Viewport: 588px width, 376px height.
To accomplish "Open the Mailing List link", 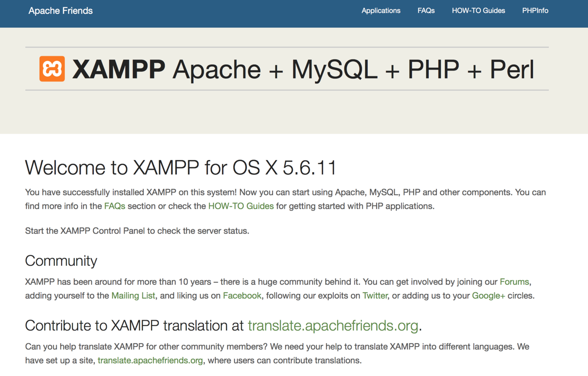I will point(133,295).
